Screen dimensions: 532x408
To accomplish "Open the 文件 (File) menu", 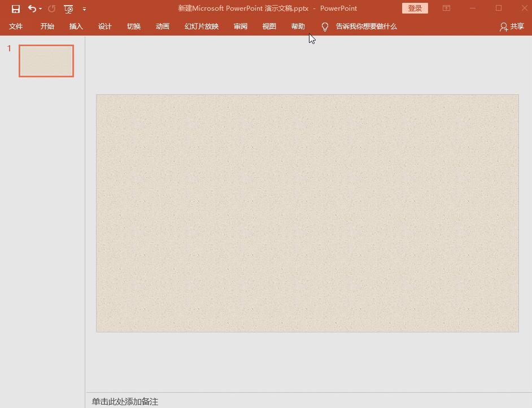I will pos(16,26).
